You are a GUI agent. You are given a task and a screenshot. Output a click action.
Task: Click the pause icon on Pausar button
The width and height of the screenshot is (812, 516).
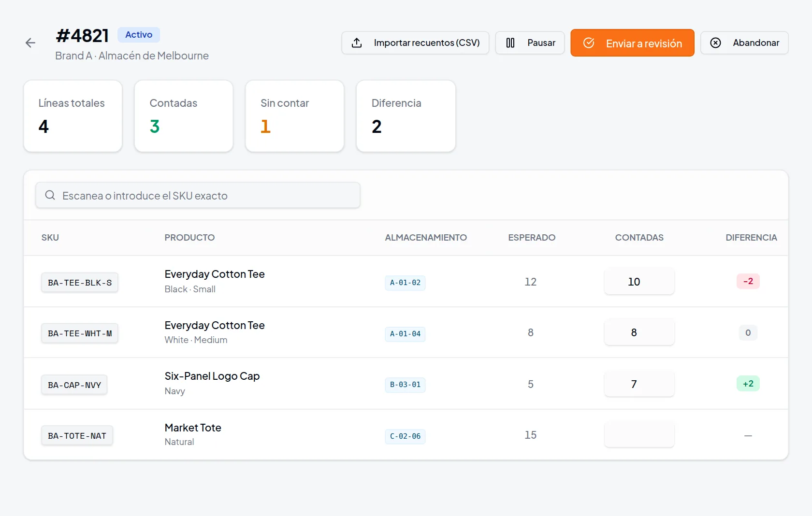(x=510, y=43)
